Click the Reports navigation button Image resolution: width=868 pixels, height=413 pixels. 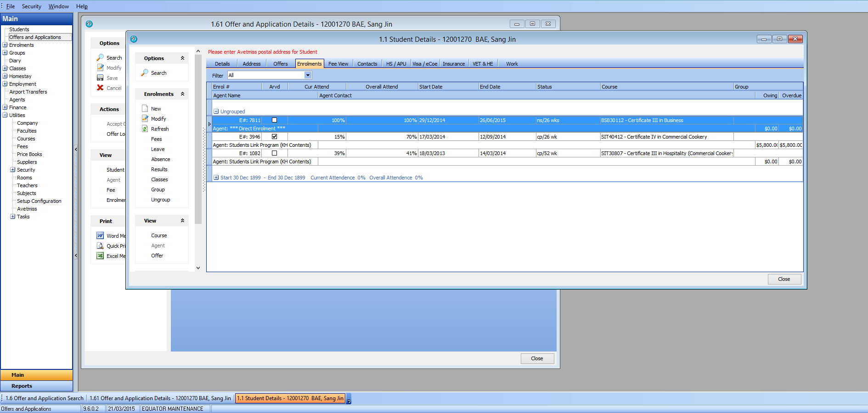pos(22,386)
